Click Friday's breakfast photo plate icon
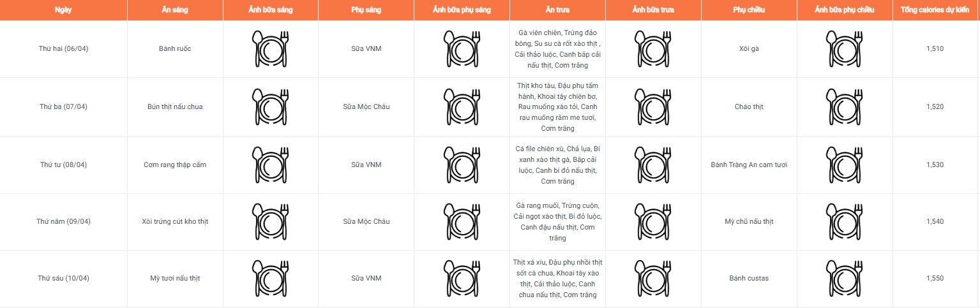 pyautogui.click(x=271, y=278)
